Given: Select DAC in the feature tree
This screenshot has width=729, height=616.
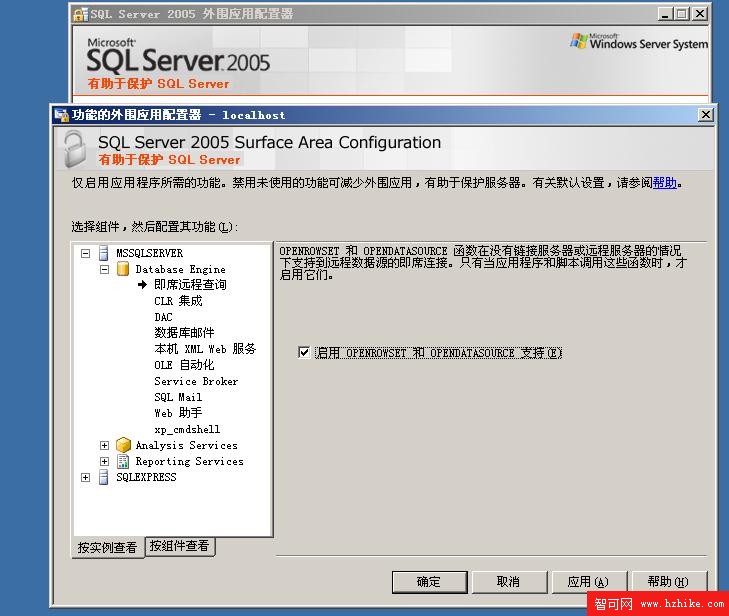Looking at the screenshot, I should [x=163, y=317].
